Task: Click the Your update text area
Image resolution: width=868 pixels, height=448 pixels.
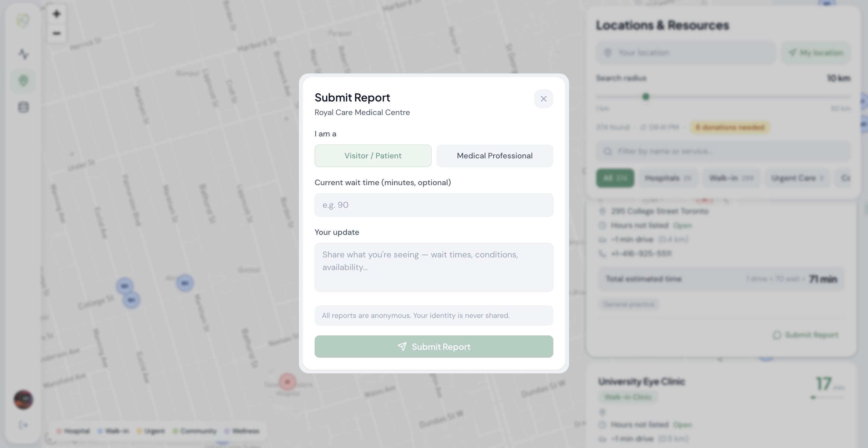Action: [x=434, y=267]
